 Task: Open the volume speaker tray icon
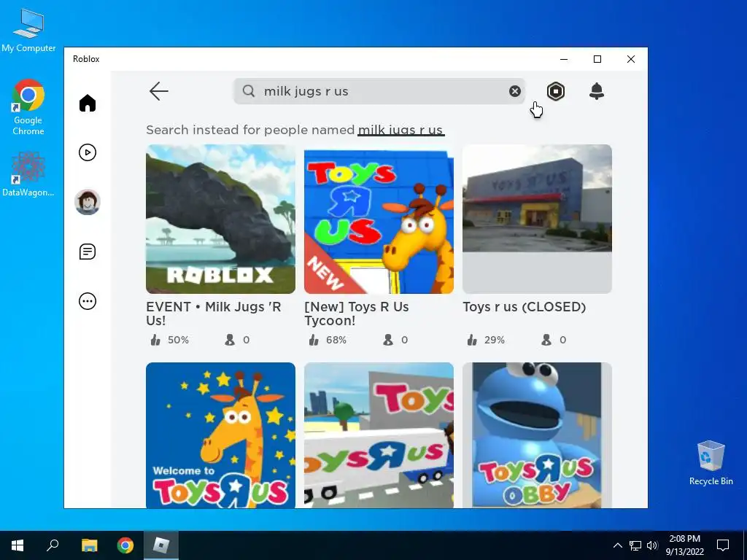(652, 545)
